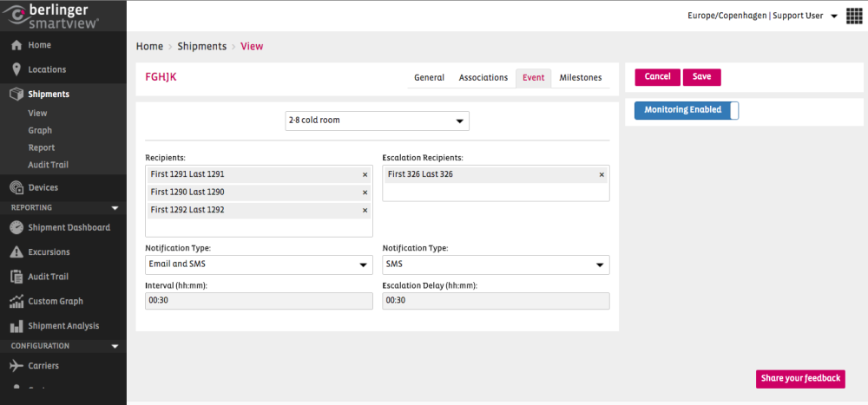Image resolution: width=868 pixels, height=405 pixels.
Task: Click the Interval (hh:mm) input field
Action: pos(259,301)
